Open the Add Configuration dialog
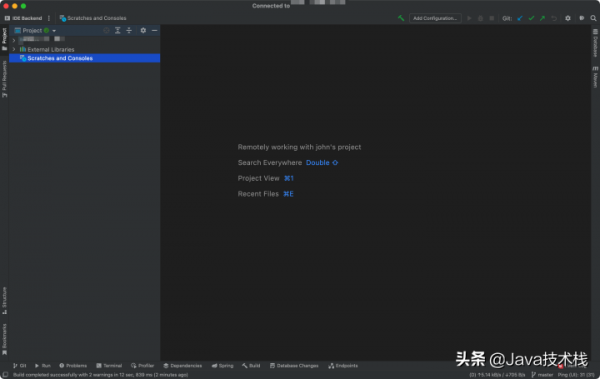 click(435, 18)
